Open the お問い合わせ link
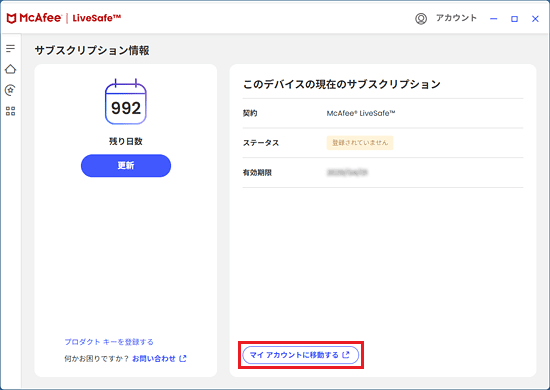 click(x=154, y=358)
